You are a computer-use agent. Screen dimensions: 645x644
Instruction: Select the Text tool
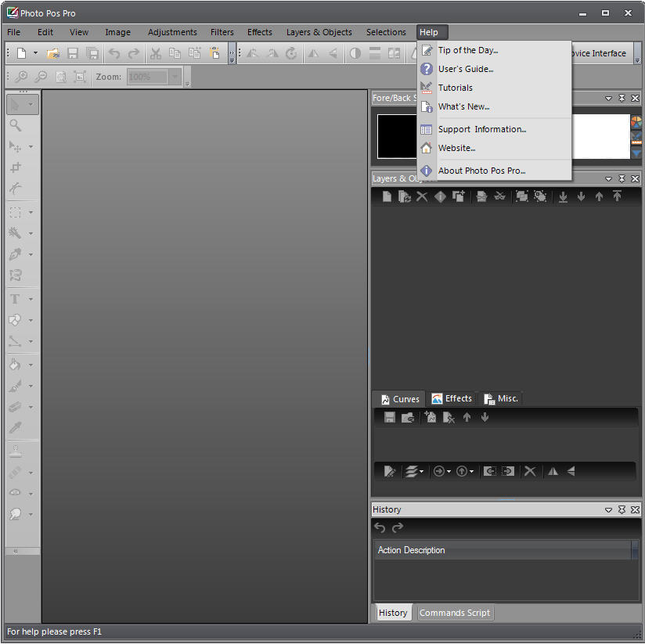click(15, 299)
